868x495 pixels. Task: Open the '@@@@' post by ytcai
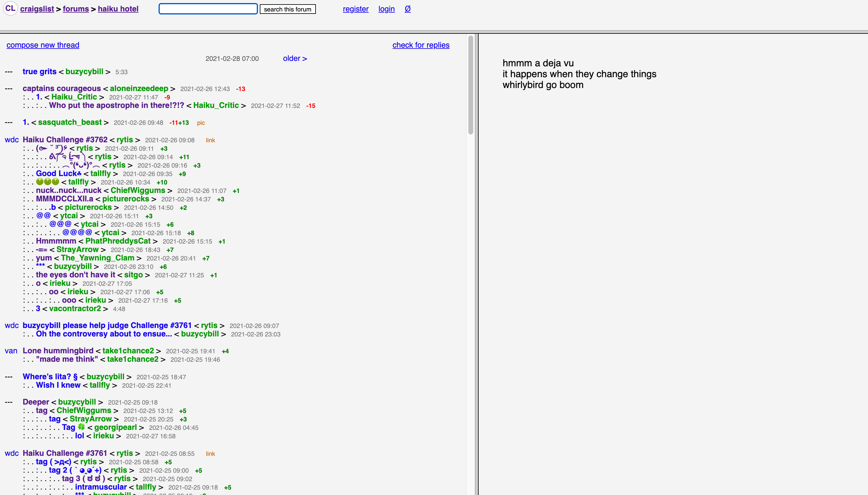tap(77, 232)
